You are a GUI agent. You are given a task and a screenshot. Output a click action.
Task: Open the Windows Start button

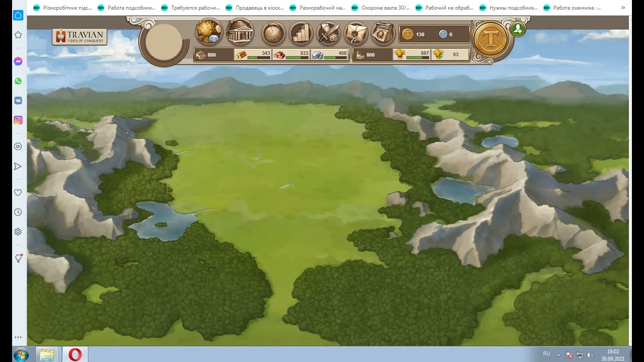21,354
